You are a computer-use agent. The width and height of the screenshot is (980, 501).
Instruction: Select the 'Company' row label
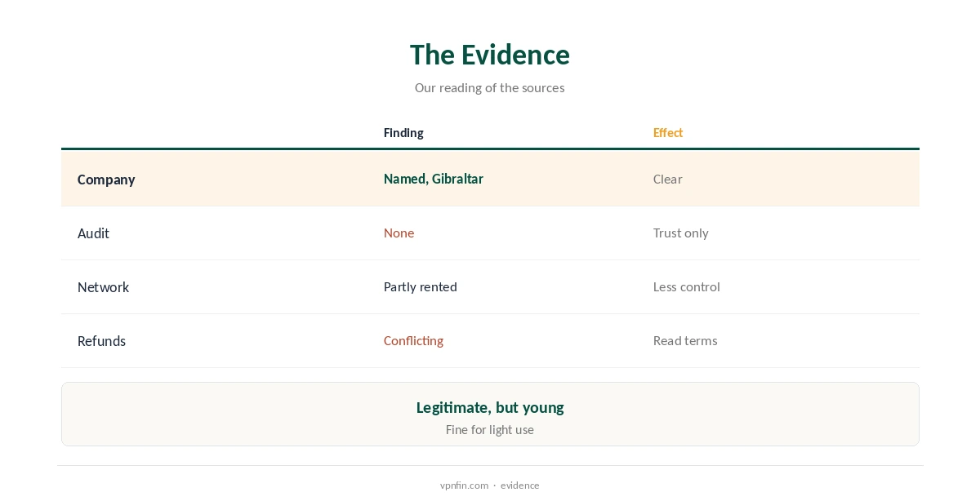106,180
